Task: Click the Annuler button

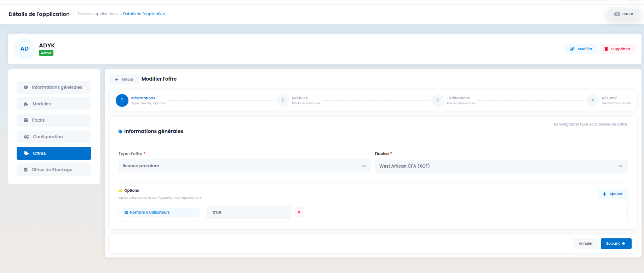Action: (586, 244)
